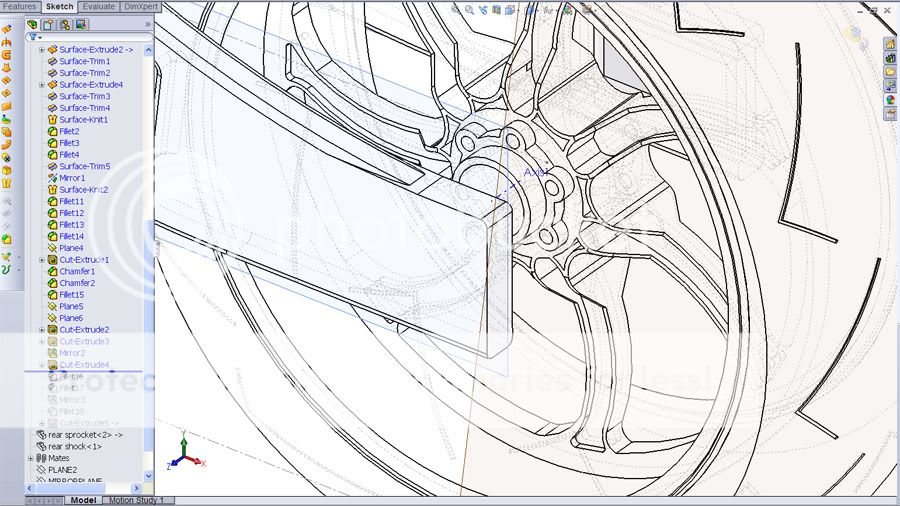900x506 pixels.
Task: Expand the manager pane with double chevron
Action: [148, 25]
